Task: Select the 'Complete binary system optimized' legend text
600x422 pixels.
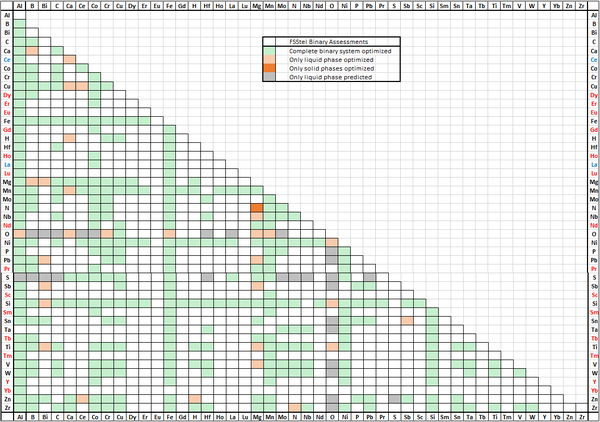Action: pos(338,51)
